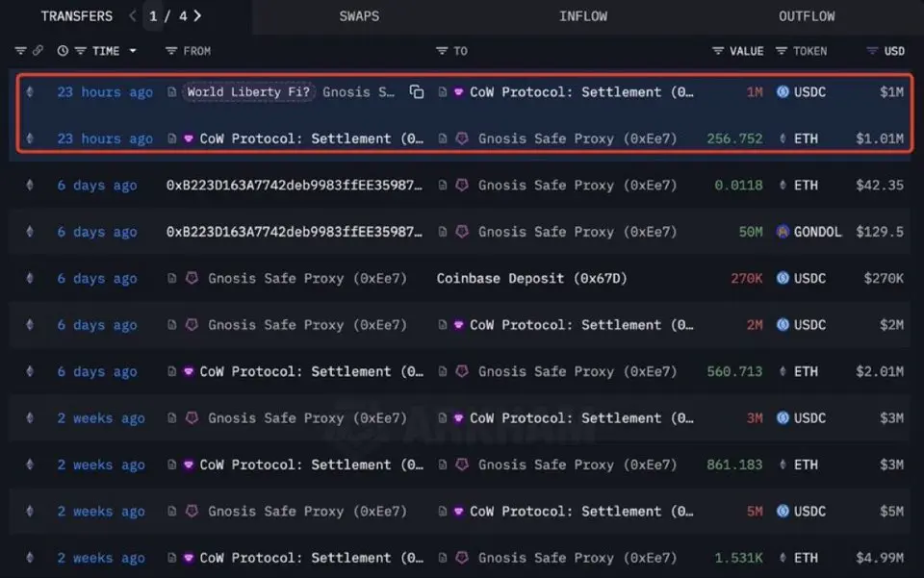Image resolution: width=924 pixels, height=578 pixels.
Task: Click contract document icon in 3M USDC row sender
Action: [x=171, y=418]
